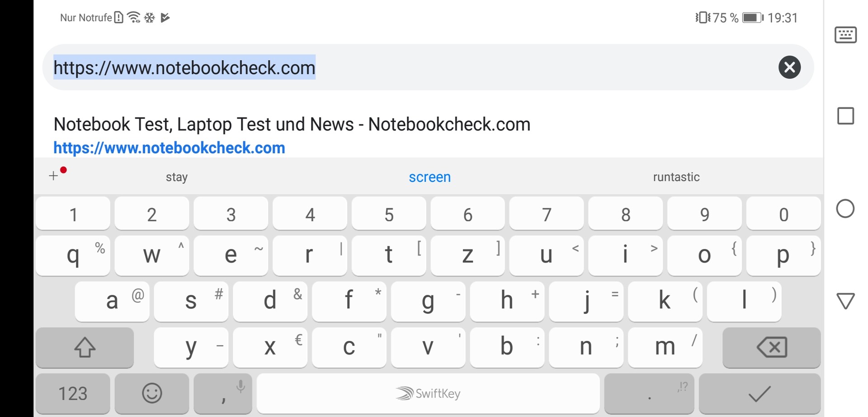Choose the "screen" word suggestion
This screenshot has width=868, height=417.
pyautogui.click(x=429, y=177)
